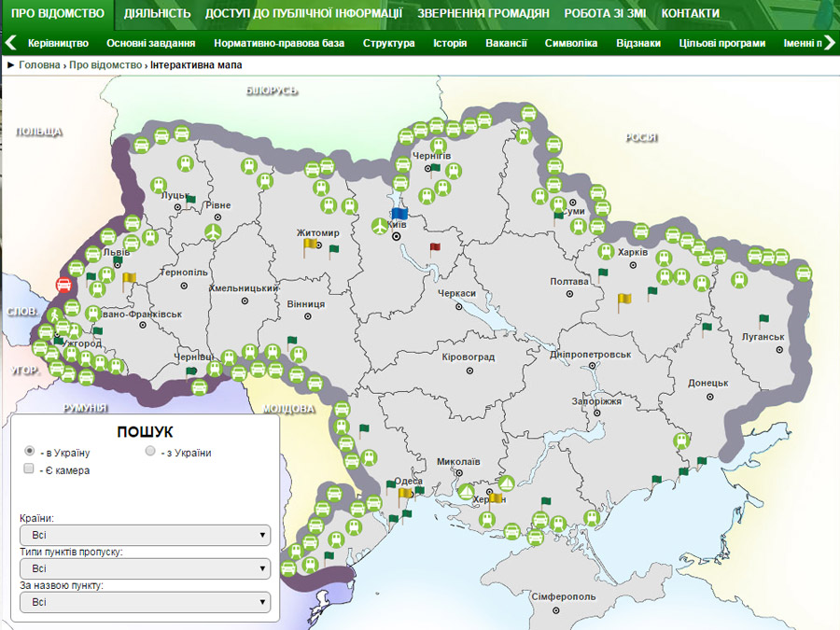Click the yellow flag at Херсон
840x630 pixels.
[497, 500]
